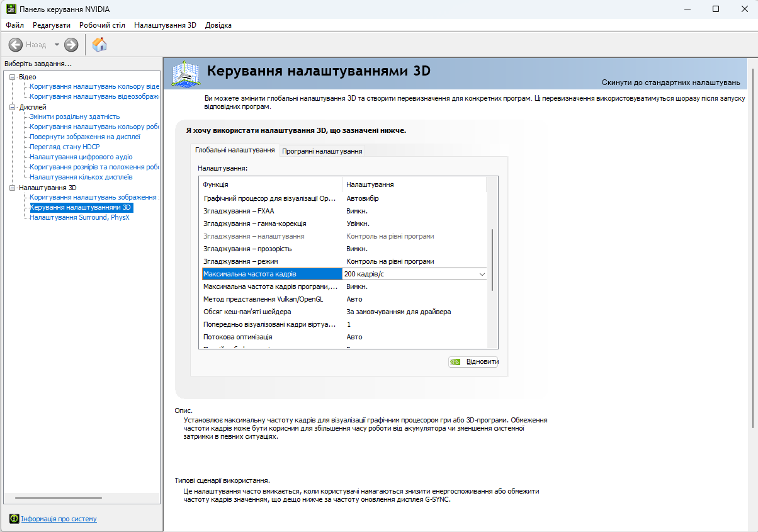Collapse the Налаштування 3D tree node
The image size is (758, 532).
pyautogui.click(x=13, y=188)
